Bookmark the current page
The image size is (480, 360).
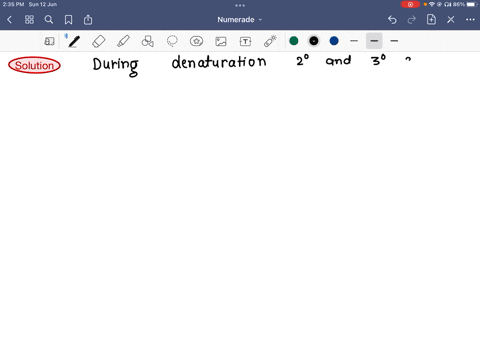tap(68, 20)
